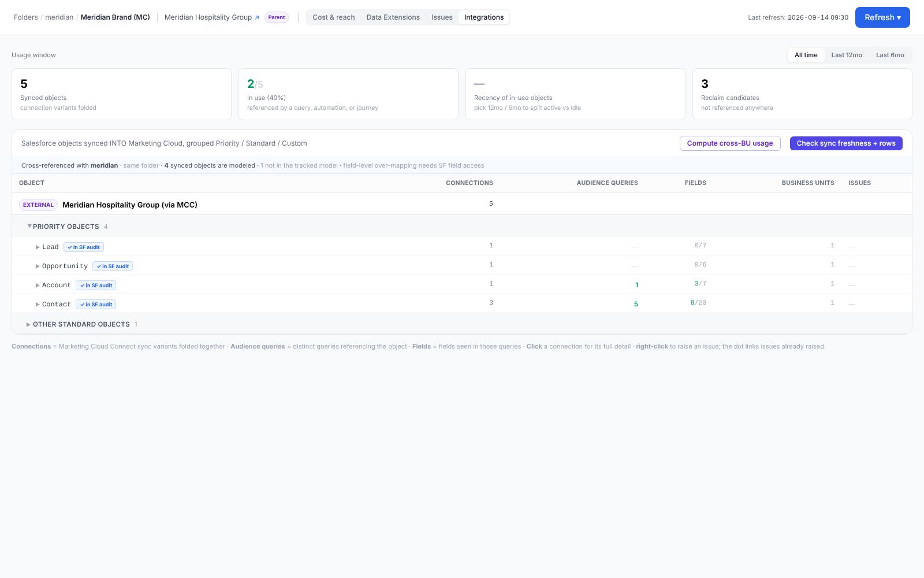
Task: Open Meridian Hospitality Group external link arrow
Action: coord(257,17)
